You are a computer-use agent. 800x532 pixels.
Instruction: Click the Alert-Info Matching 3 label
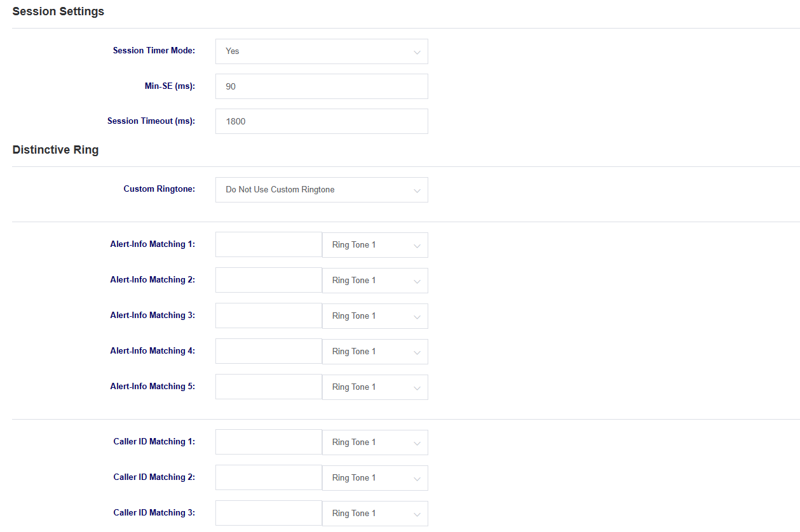point(153,315)
